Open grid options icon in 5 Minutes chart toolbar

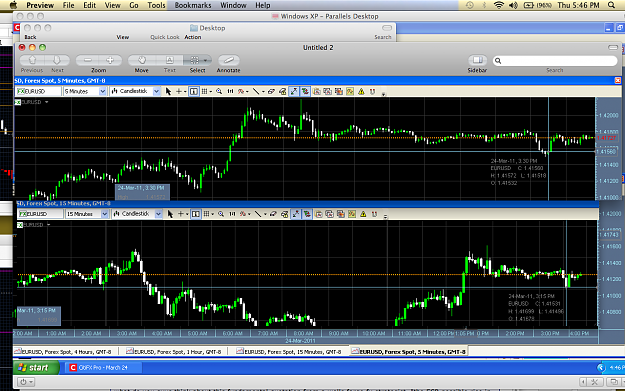coord(204,91)
